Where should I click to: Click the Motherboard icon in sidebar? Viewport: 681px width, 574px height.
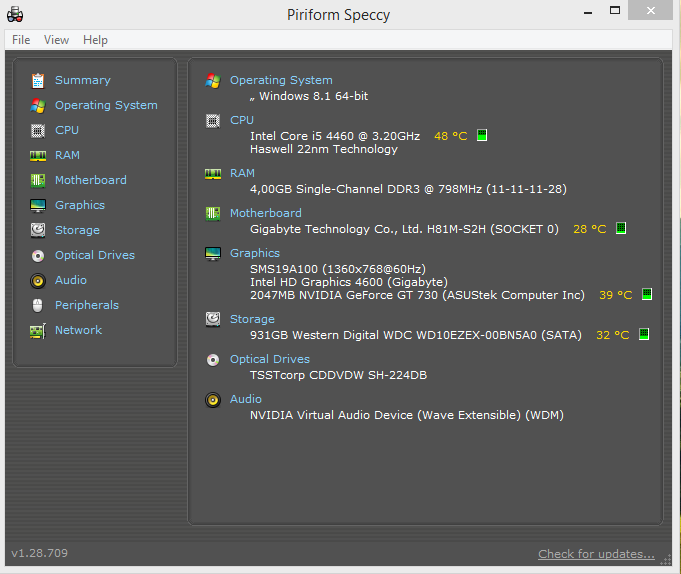point(38,181)
